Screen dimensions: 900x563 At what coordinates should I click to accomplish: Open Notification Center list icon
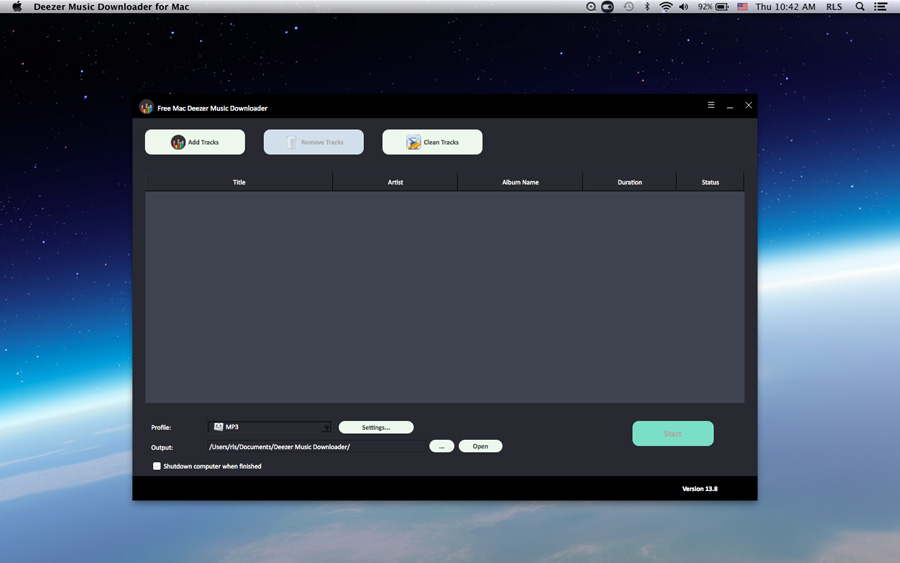[x=880, y=7]
